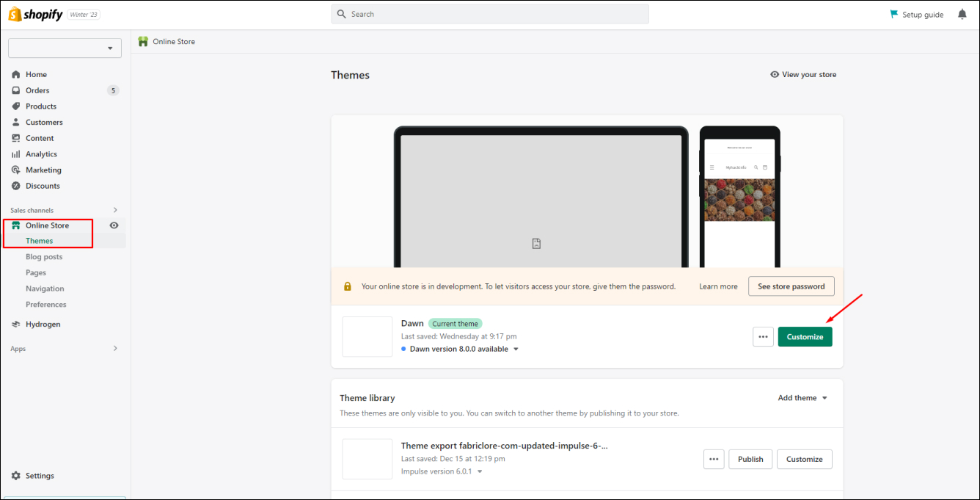Open Pages under Online Store
Image resolution: width=980 pixels, height=500 pixels.
(x=36, y=272)
